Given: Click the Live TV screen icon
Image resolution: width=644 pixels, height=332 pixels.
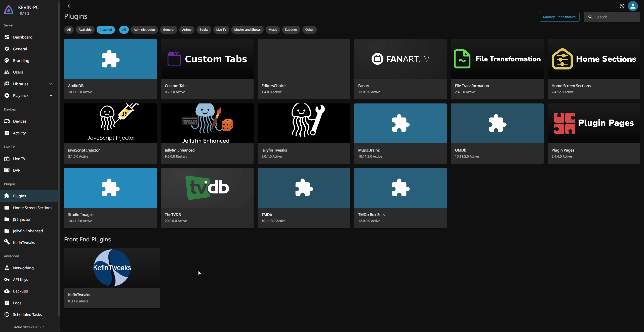Looking at the screenshot, I should point(7,159).
